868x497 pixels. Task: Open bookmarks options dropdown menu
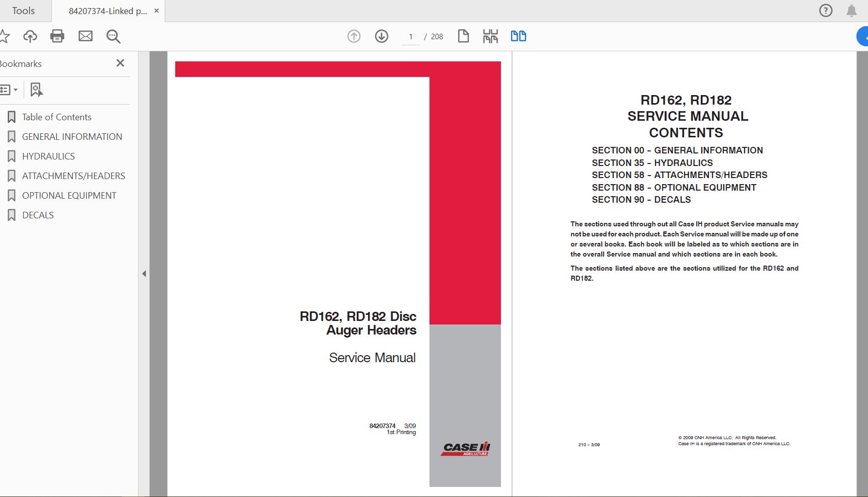pos(9,90)
